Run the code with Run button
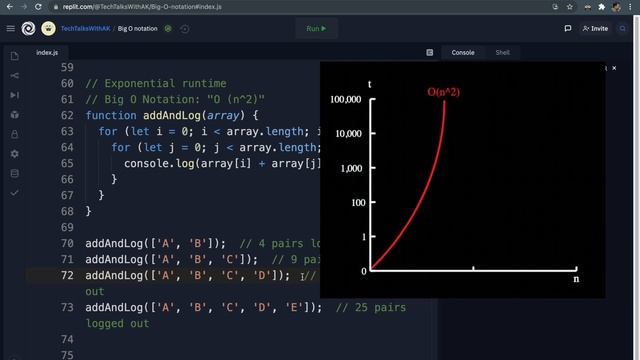Image resolution: width=640 pixels, height=360 pixels. tap(316, 29)
